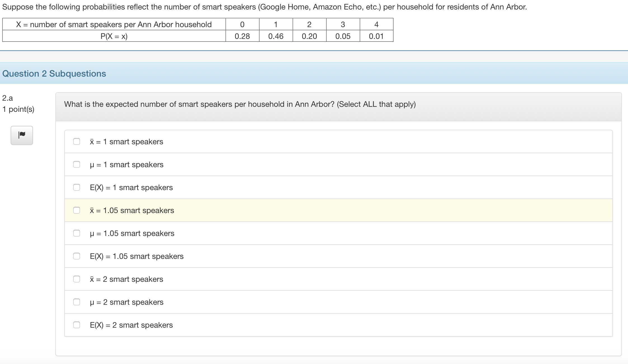
Task: Click the Question 2 Subquestions header
Action: click(54, 74)
